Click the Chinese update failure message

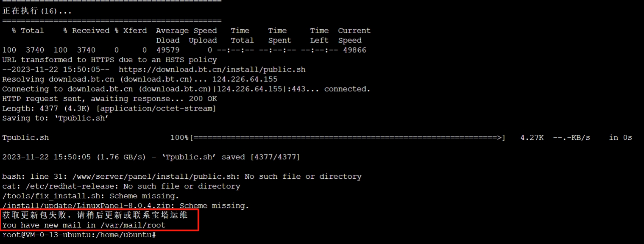[x=95, y=215]
